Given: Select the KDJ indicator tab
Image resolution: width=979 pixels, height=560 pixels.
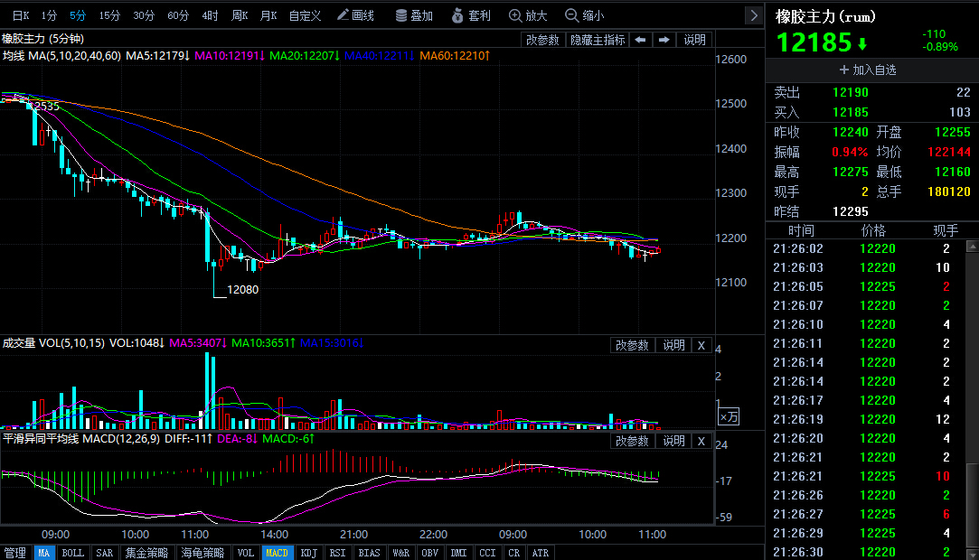Looking at the screenshot, I should tap(308, 553).
